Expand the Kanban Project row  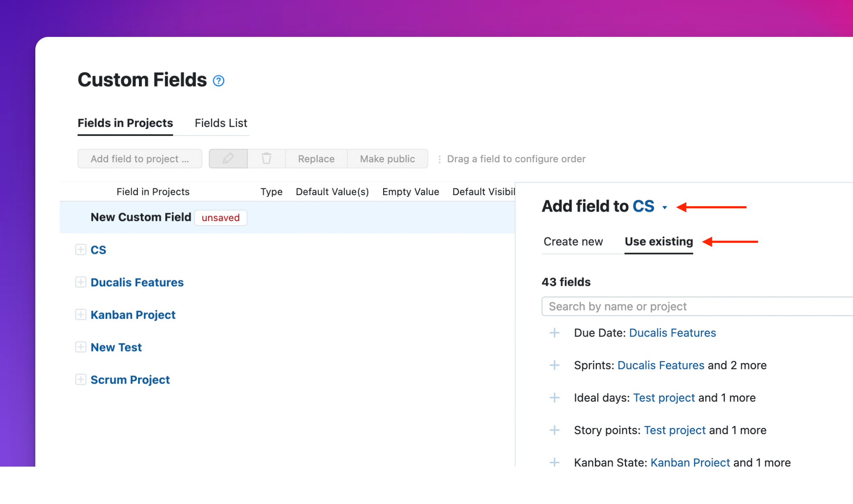pos(81,315)
